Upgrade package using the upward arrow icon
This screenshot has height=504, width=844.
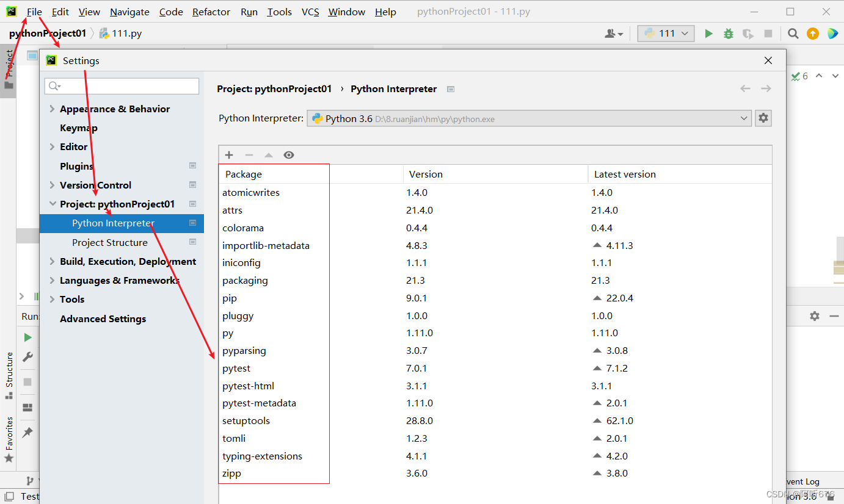pyautogui.click(x=268, y=154)
